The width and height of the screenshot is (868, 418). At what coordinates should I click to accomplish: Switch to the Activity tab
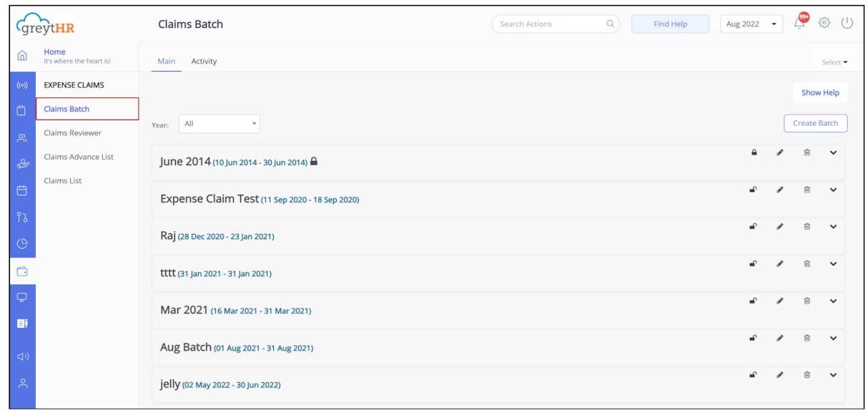coord(204,61)
